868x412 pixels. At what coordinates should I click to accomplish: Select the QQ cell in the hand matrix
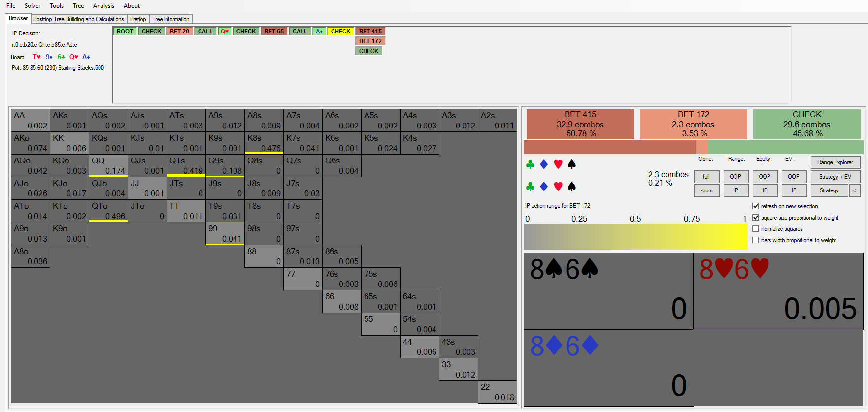click(x=108, y=166)
